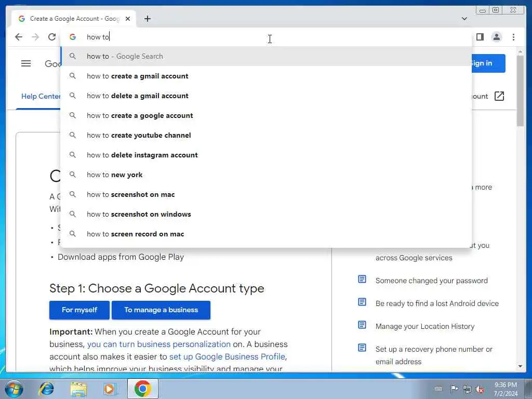Expand the tab search chevron
This screenshot has height=399, width=532.
click(464, 19)
